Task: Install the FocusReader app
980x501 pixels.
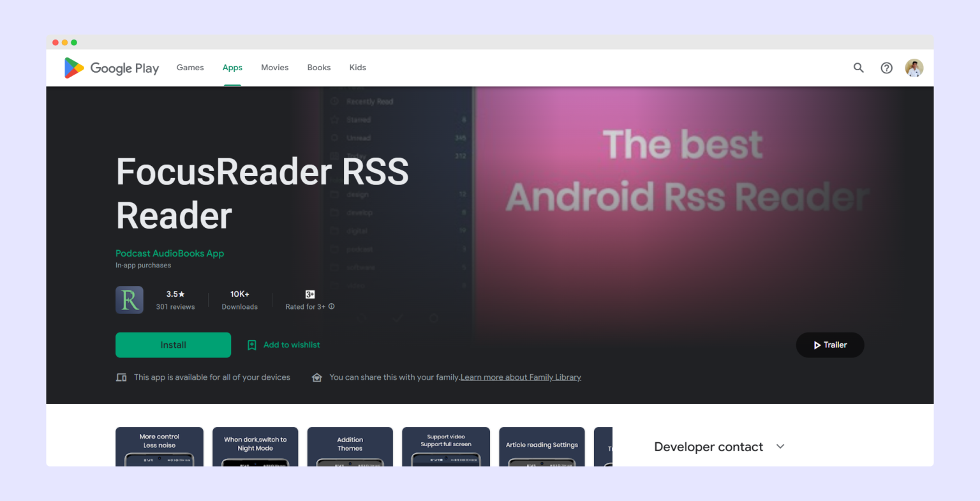Action: tap(173, 345)
